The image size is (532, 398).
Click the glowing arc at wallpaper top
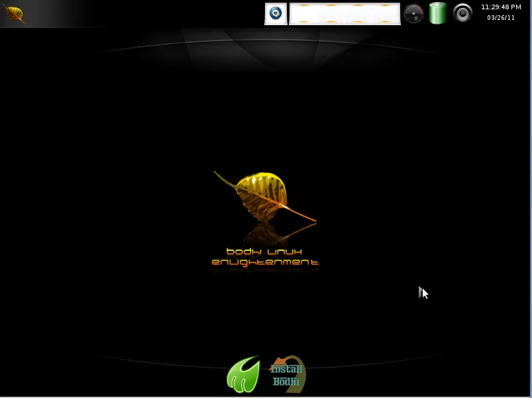[x=265, y=41]
